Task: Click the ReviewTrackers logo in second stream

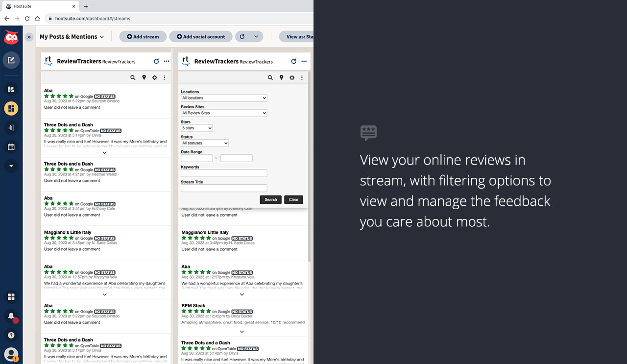Action: click(x=185, y=61)
